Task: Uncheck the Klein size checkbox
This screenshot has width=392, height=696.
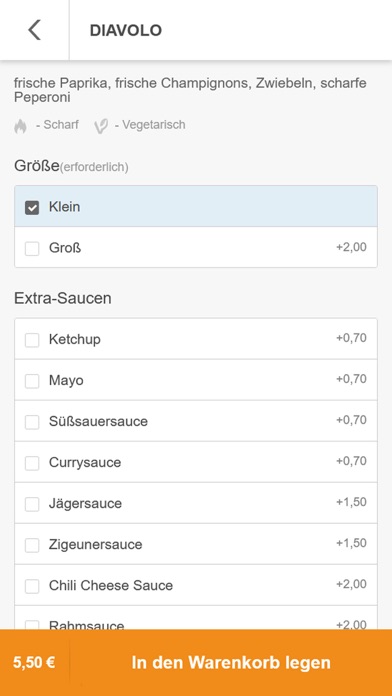Action: [32, 207]
